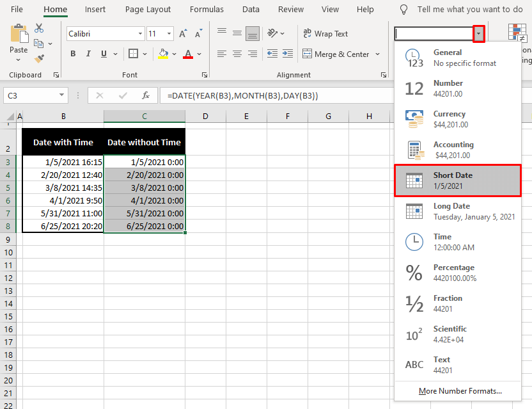Image resolution: width=532 pixels, height=409 pixels.
Task: Open More Number Formats link
Action: (460, 391)
